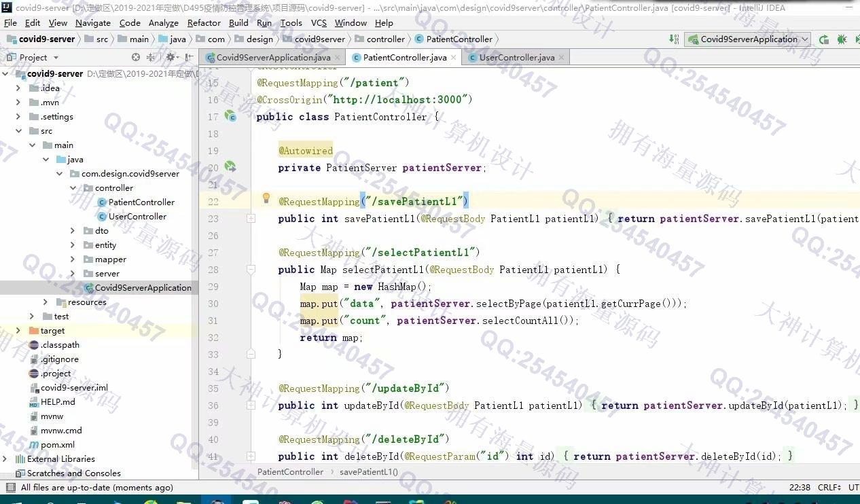The width and height of the screenshot is (860, 504).
Task: Unfold the savePatientL1 method on line 23
Action: click(x=251, y=219)
